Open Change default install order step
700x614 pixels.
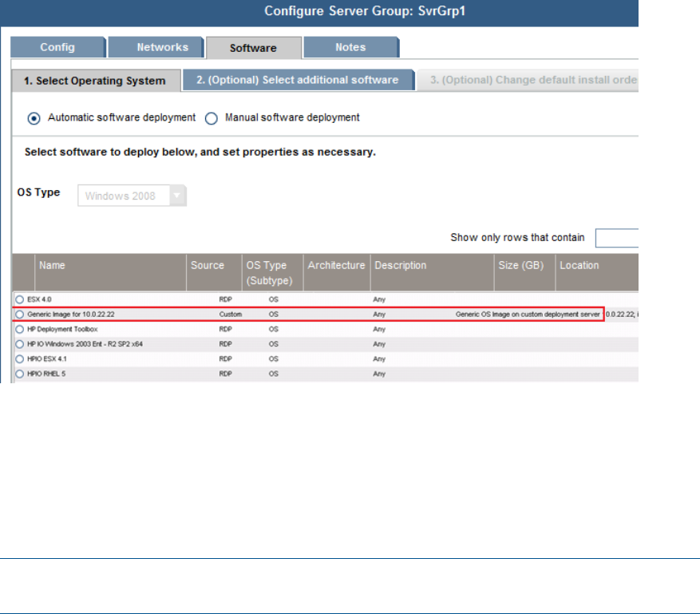[x=528, y=80]
